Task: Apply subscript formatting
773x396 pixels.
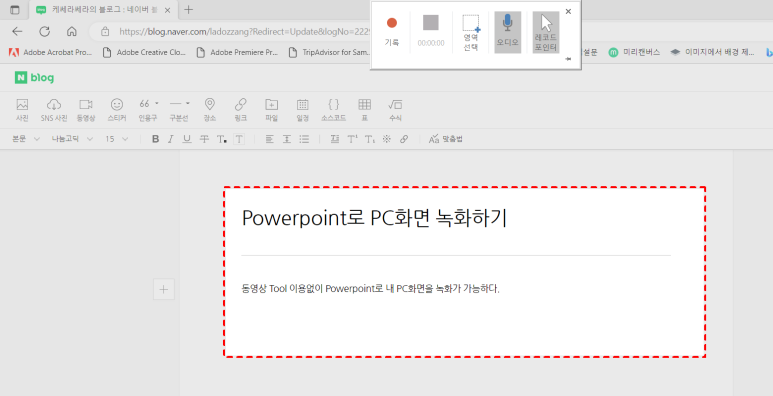Action: coord(370,139)
